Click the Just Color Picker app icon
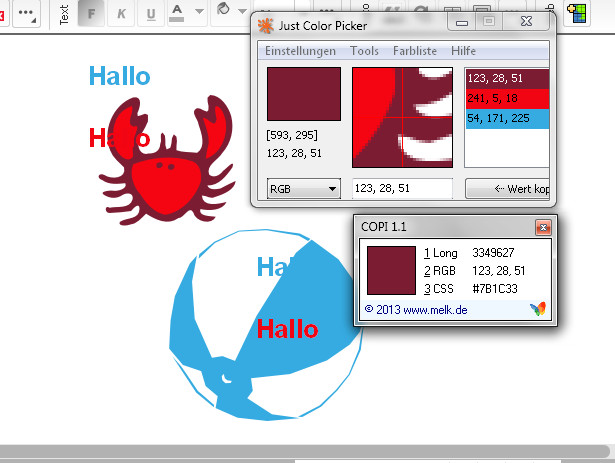The height and width of the screenshot is (463, 615). 266,26
